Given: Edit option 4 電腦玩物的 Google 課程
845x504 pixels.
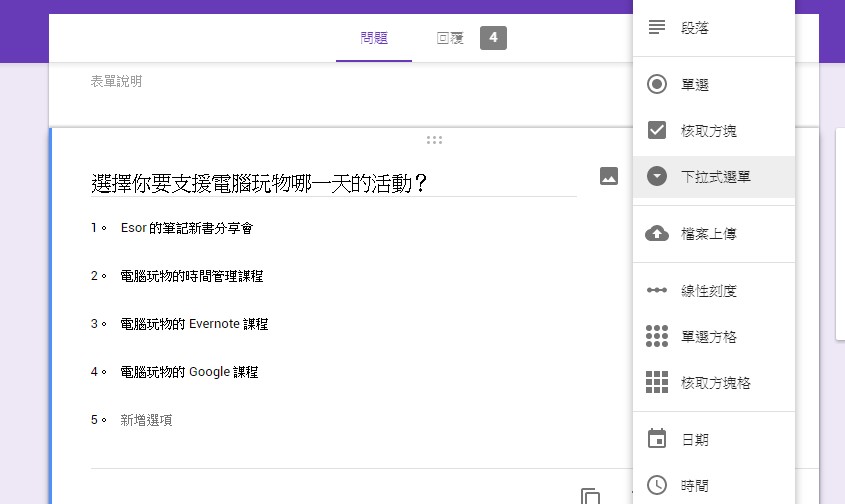Looking at the screenshot, I should 189,372.
